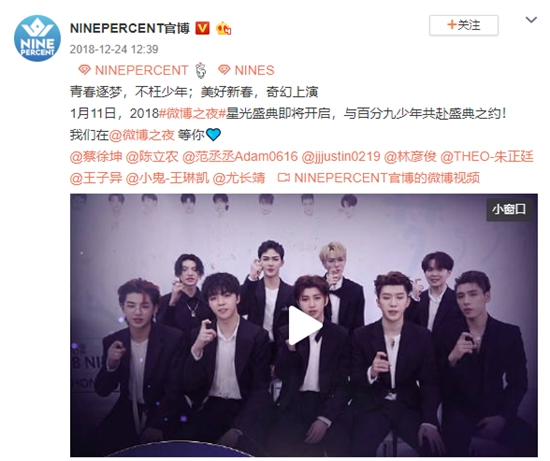The width and height of the screenshot is (550, 461).
Task: Click the crown membership badge icon
Action: [223, 28]
